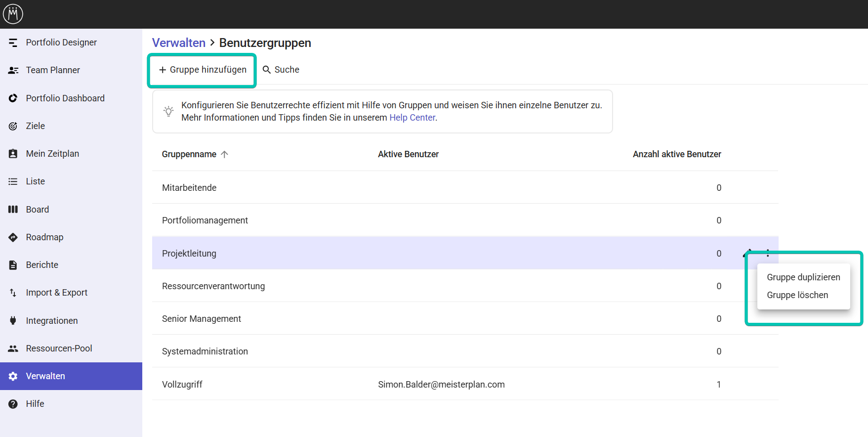
Task: Select the Ziele target icon in the sidebar
Action: tap(13, 126)
